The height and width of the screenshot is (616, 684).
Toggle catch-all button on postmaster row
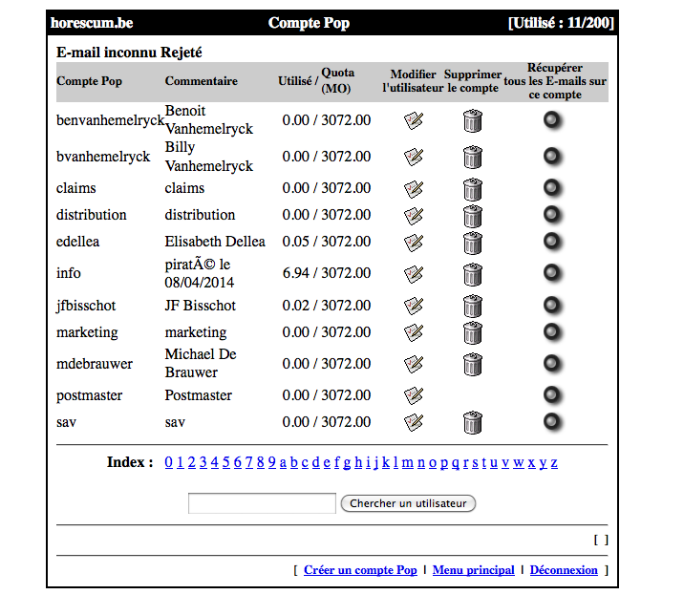(553, 394)
